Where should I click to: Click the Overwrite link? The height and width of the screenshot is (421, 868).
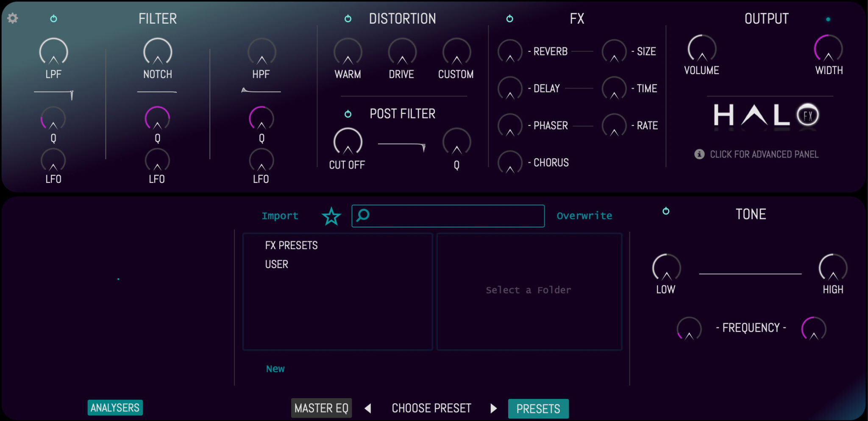(x=585, y=216)
